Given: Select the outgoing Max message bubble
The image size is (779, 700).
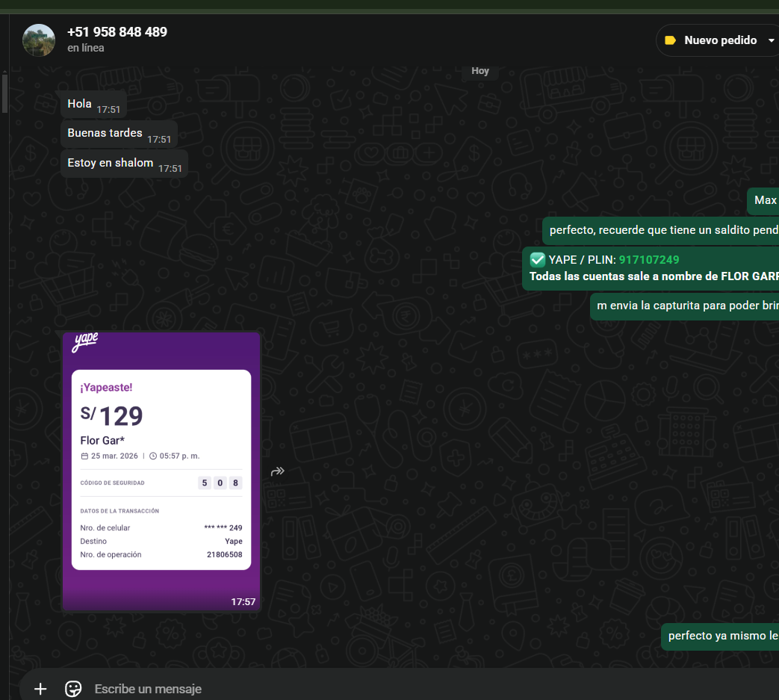Looking at the screenshot, I should [765, 200].
